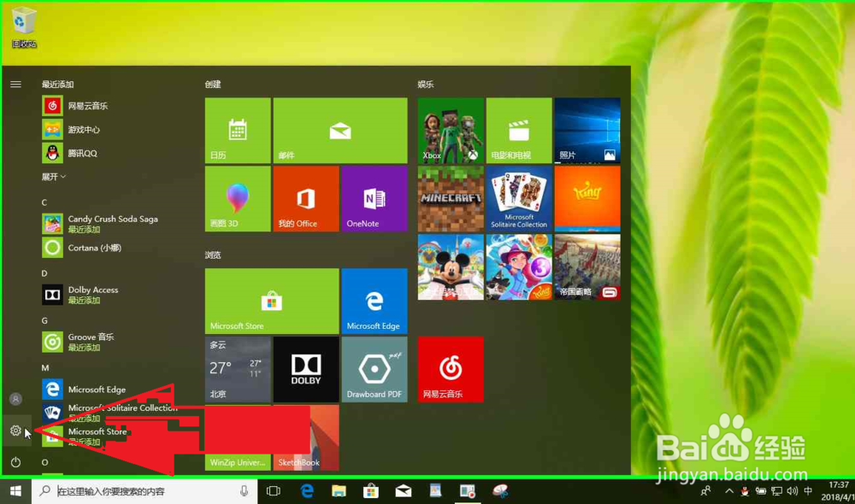Expand the 展开 section in the app list
The width and height of the screenshot is (855, 504).
pos(53,177)
